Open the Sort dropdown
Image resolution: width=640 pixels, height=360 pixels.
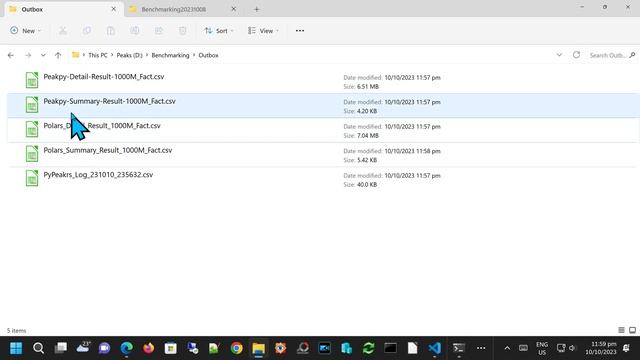[x=219, y=31]
